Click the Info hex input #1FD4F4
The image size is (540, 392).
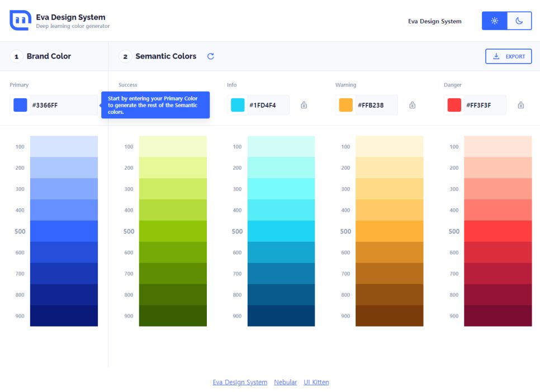point(268,105)
